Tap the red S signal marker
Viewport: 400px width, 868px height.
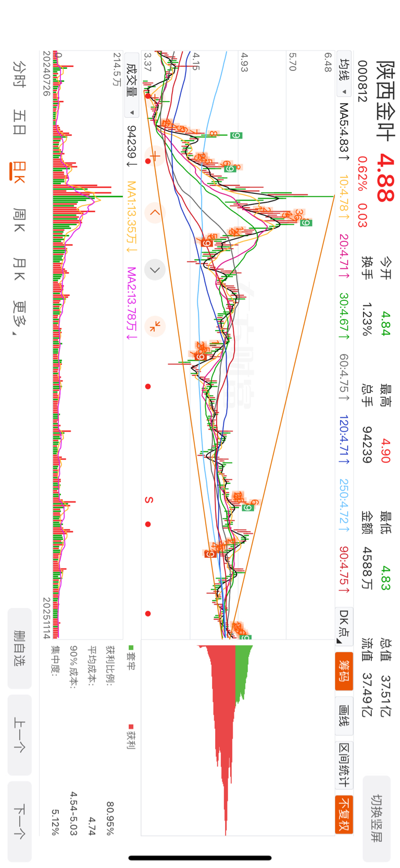[149, 499]
